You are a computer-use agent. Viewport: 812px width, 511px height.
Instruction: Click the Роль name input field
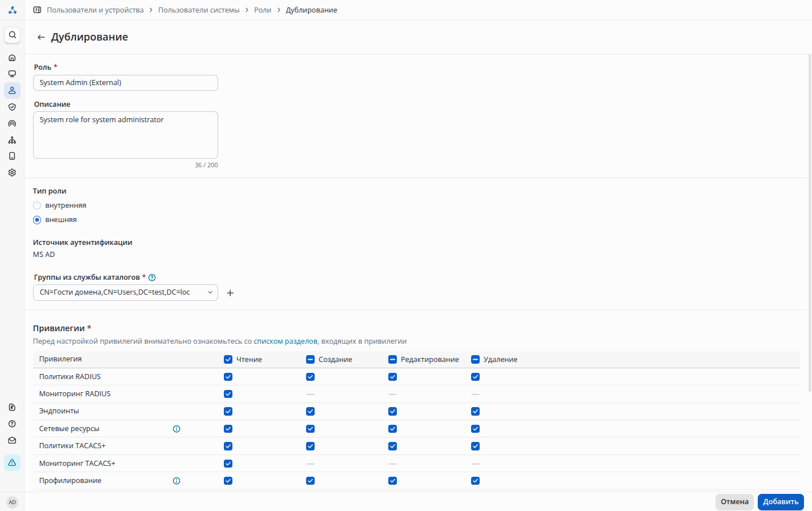(x=126, y=83)
